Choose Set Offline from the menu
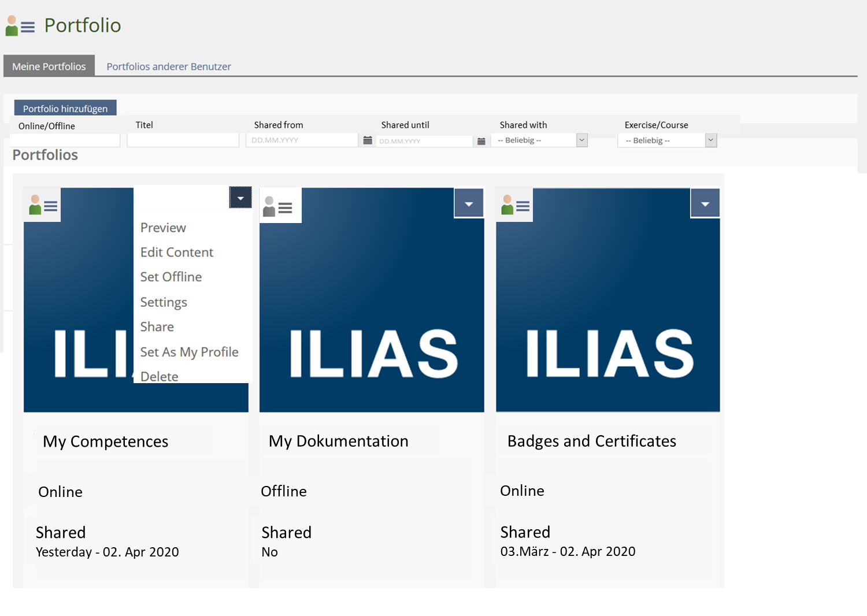Screen dimensions: 867x616 [171, 277]
